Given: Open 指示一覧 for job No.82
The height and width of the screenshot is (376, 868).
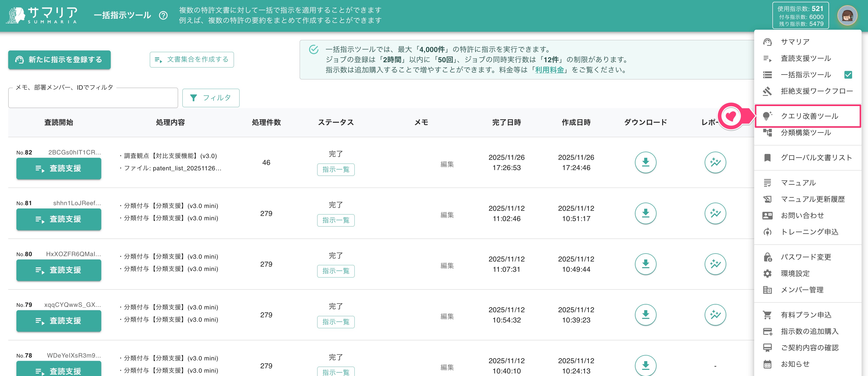Looking at the screenshot, I should click(336, 170).
